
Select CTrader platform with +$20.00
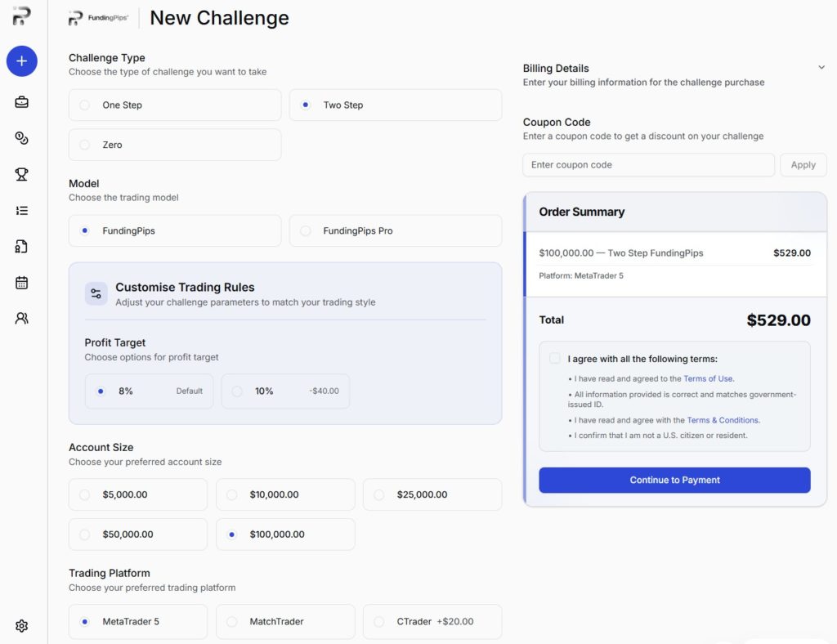coord(432,622)
